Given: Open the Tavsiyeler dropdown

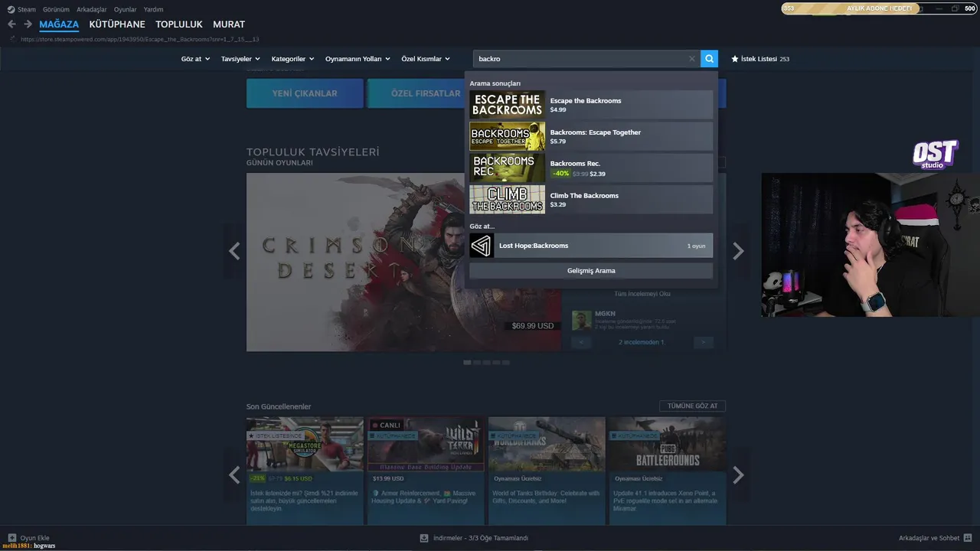Looking at the screenshot, I should [240, 59].
